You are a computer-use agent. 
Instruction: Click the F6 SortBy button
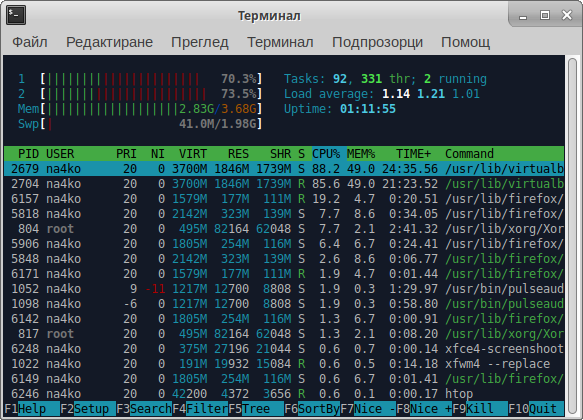pyautogui.click(x=312, y=408)
